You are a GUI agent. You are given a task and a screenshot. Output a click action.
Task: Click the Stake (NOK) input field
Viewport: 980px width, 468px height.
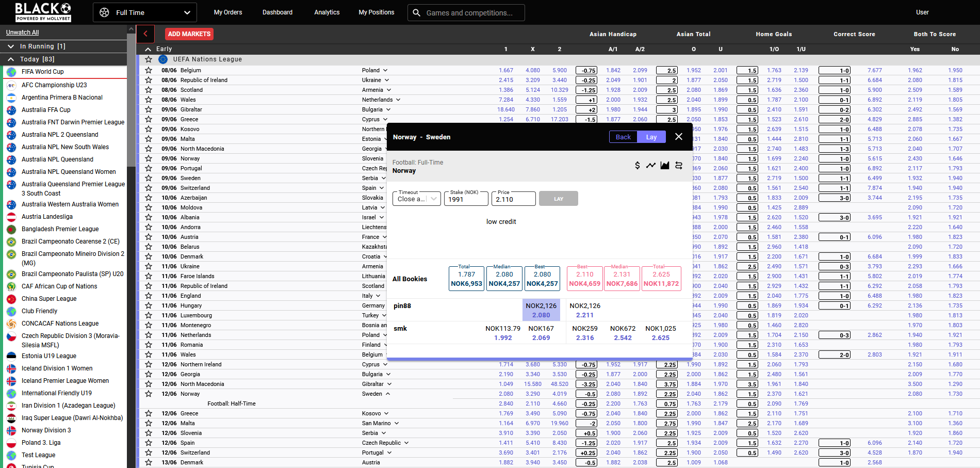pos(466,199)
